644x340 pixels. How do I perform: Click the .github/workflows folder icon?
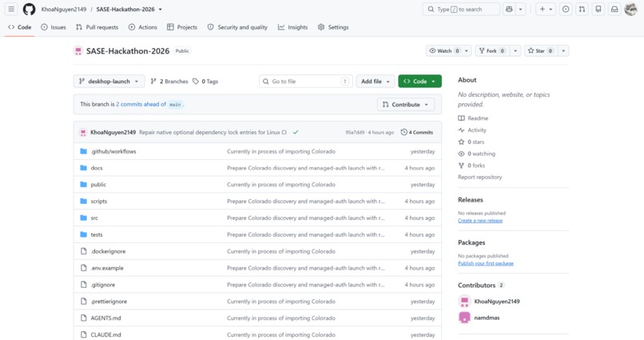click(x=83, y=151)
